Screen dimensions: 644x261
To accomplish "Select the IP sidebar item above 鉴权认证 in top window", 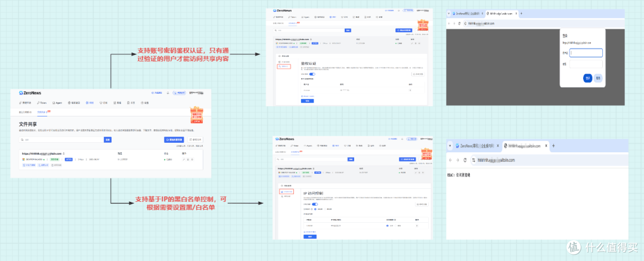I will [x=284, y=62].
